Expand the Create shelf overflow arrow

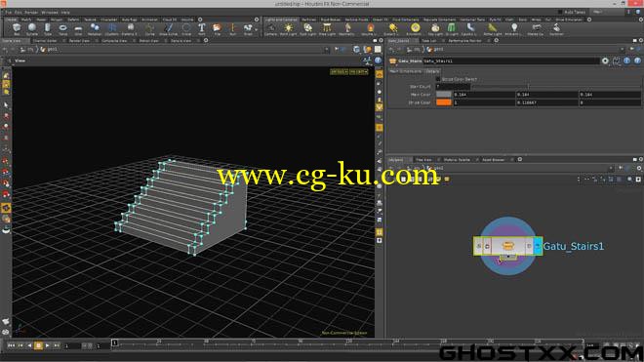257,29
